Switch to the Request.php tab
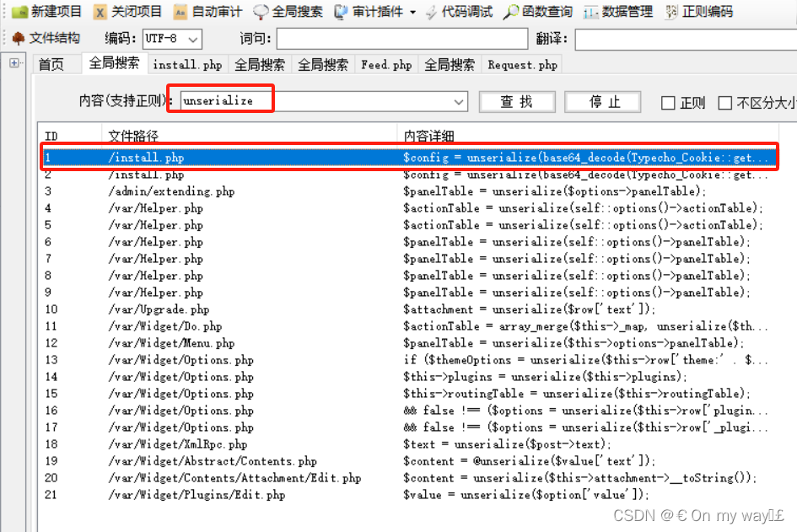The height and width of the screenshot is (532, 797). click(521, 63)
